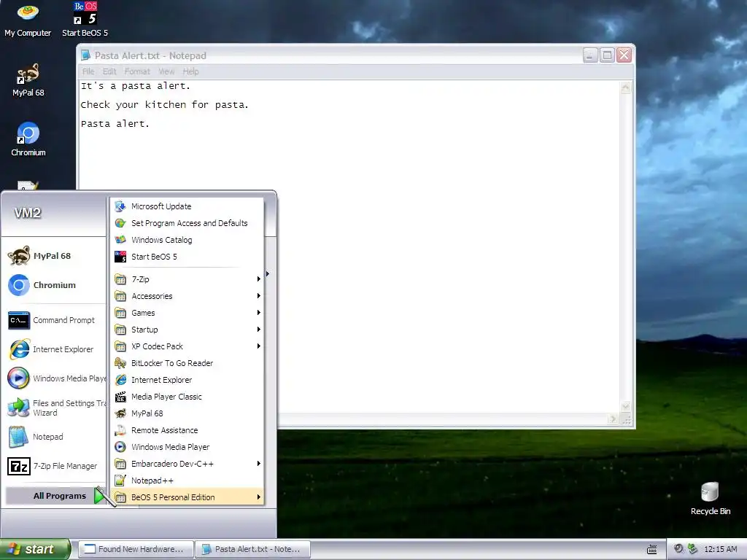Expand XP Codec Pack submenu

pyautogui.click(x=187, y=346)
